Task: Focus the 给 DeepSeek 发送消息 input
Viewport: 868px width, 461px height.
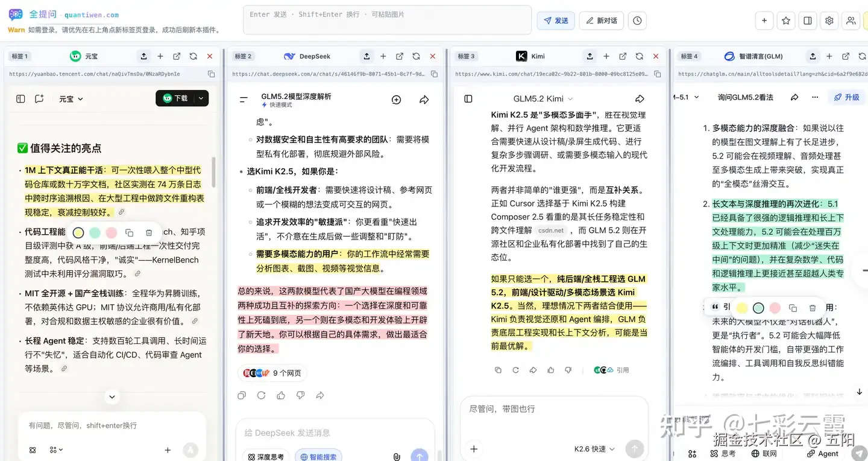Action: coord(335,433)
